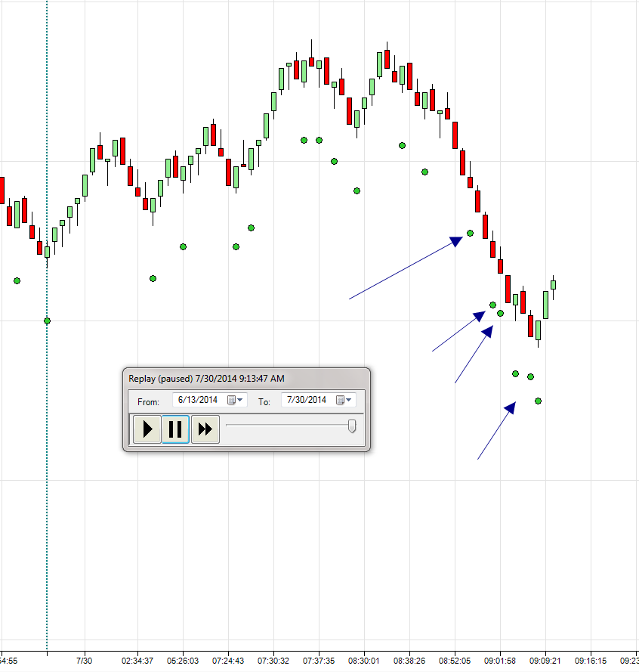Click the 07:30:32 time axis label

pyautogui.click(x=273, y=661)
